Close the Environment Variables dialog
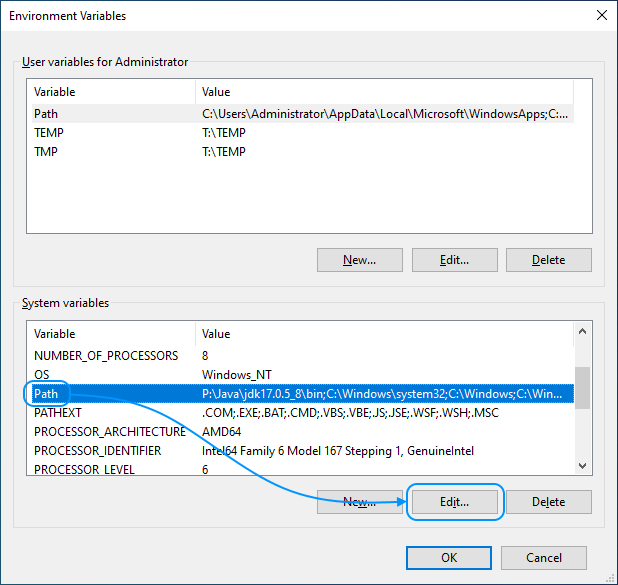The height and width of the screenshot is (585, 618). tap(601, 15)
